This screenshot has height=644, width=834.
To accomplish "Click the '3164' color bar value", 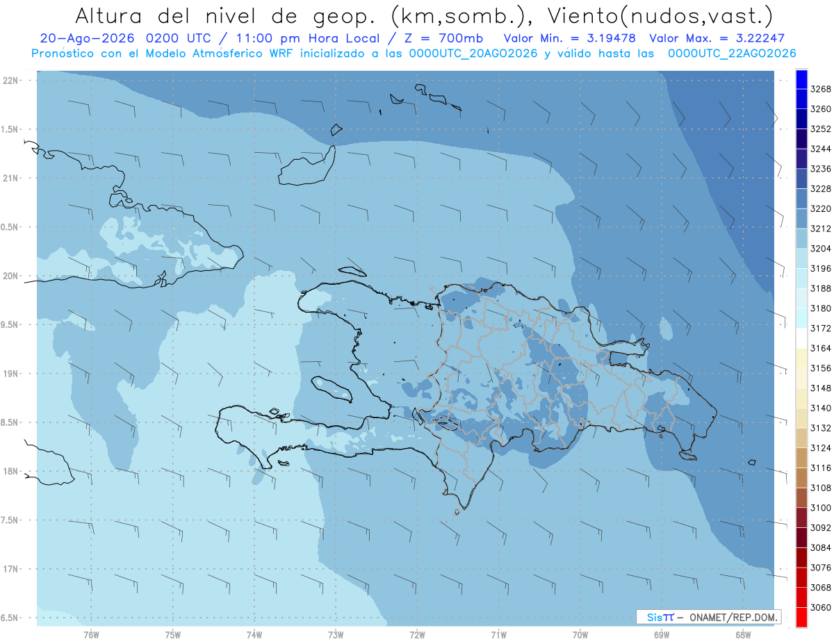I will pos(821,348).
